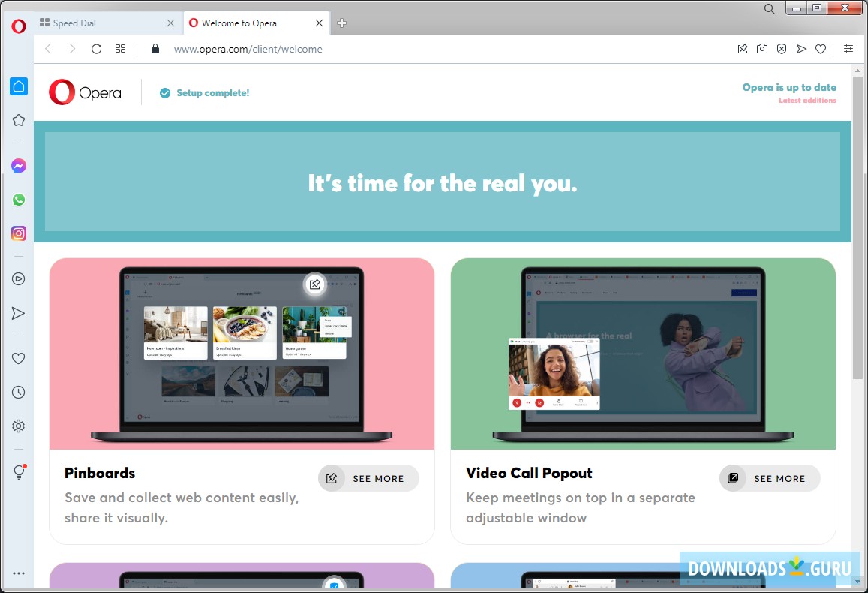Open Messenger in the sidebar
Viewport: 868px width, 593px height.
pos(19,166)
